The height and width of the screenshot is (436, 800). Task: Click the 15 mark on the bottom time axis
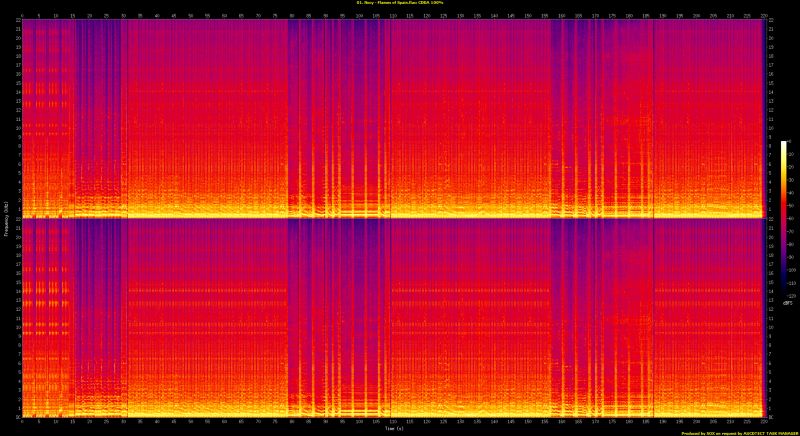pyautogui.click(x=72, y=421)
